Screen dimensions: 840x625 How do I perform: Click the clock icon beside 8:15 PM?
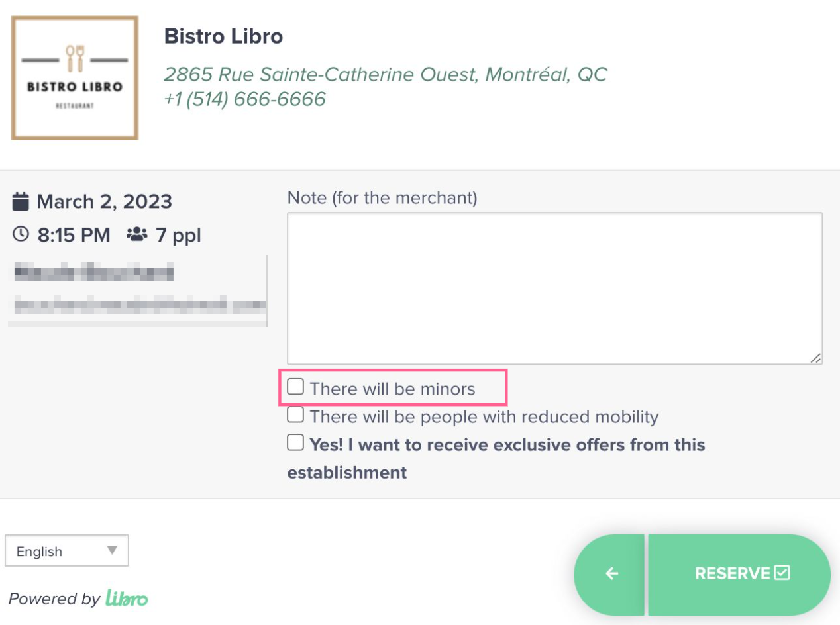click(21, 234)
